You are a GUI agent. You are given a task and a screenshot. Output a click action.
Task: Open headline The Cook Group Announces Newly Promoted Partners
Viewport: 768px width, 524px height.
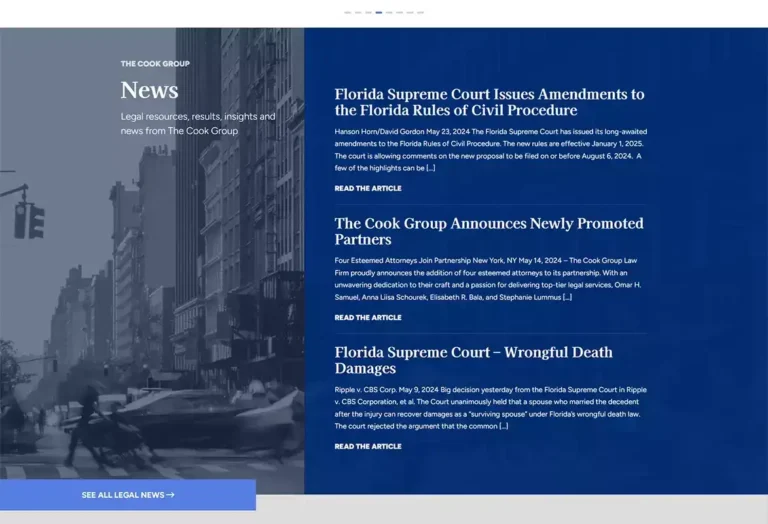[489, 231]
